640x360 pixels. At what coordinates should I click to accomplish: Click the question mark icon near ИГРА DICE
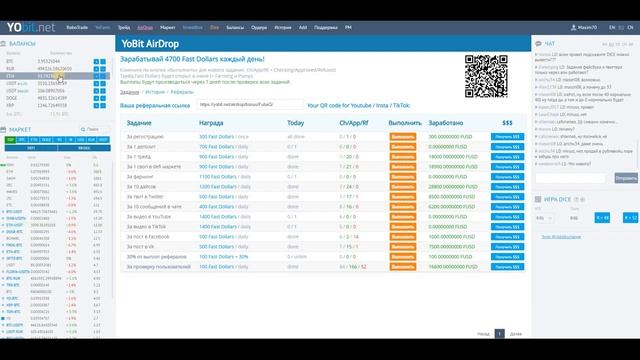coord(576,199)
